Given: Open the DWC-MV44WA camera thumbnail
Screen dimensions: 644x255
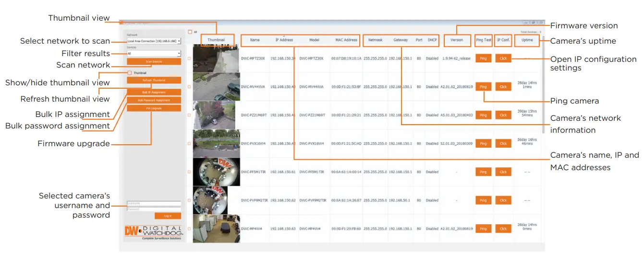Looking at the screenshot, I should point(216,87).
